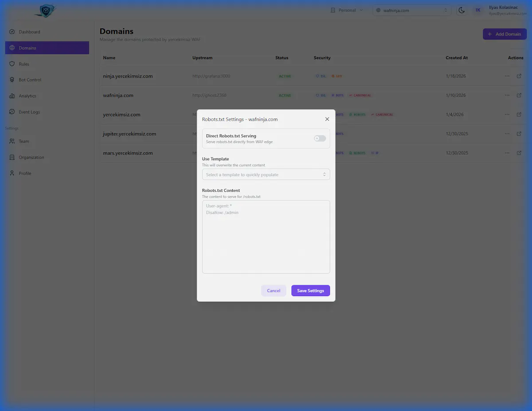Click Save Settings button

(310, 291)
